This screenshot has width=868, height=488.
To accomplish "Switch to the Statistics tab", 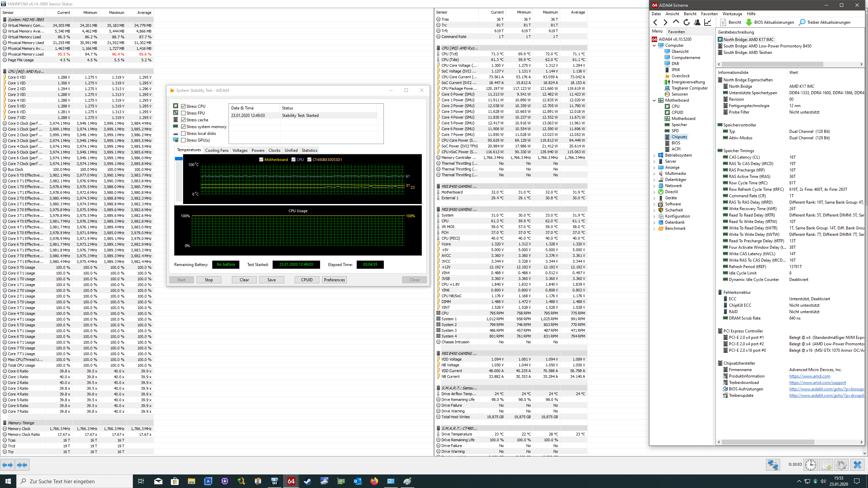I will point(309,150).
